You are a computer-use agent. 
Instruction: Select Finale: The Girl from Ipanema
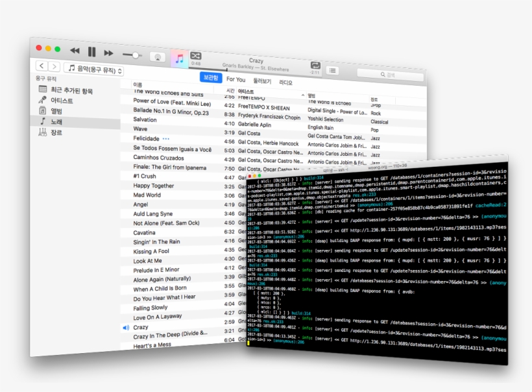pyautogui.click(x=169, y=167)
